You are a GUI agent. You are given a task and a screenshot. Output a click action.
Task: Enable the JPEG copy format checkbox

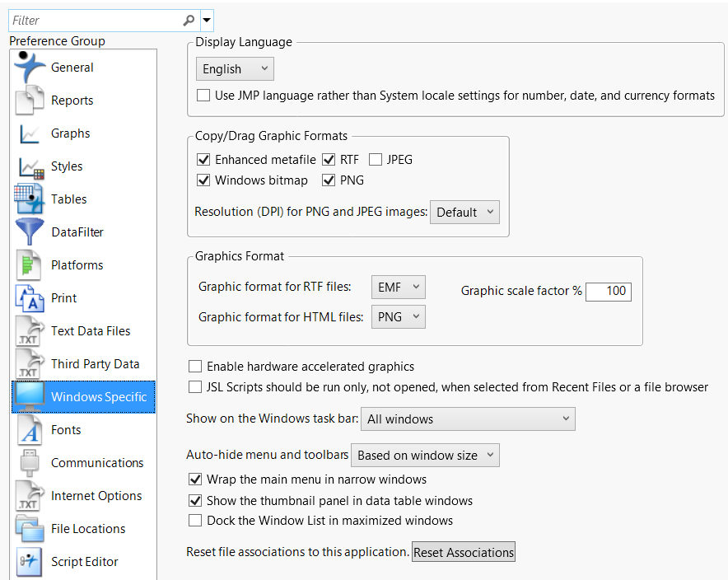376,160
